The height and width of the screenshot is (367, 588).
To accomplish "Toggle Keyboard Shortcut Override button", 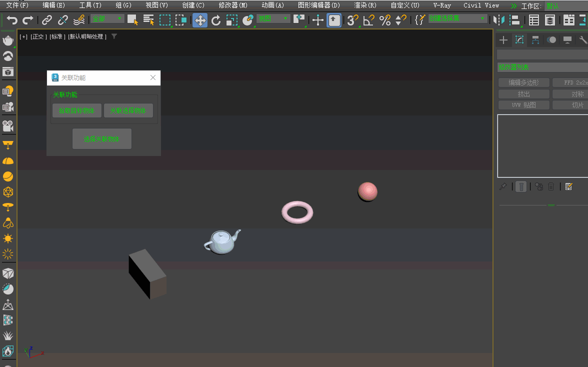I will [334, 20].
